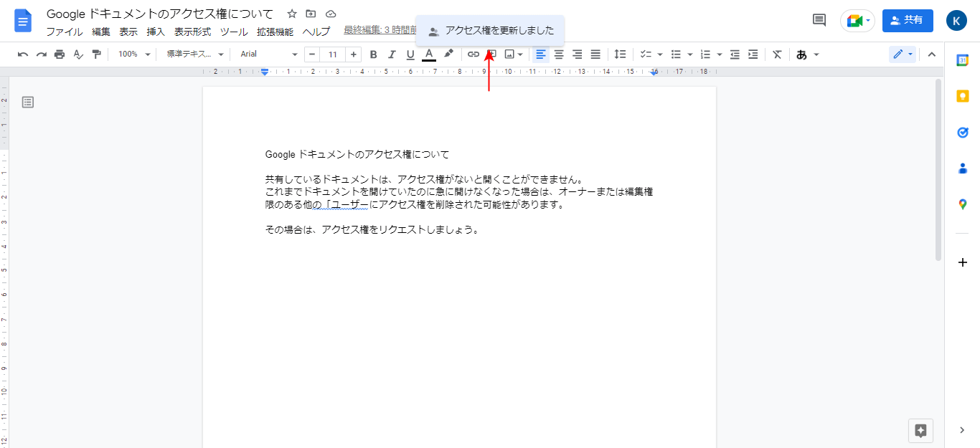Image resolution: width=980 pixels, height=448 pixels.
Task: Open Google Calendar side panel
Action: point(963,60)
